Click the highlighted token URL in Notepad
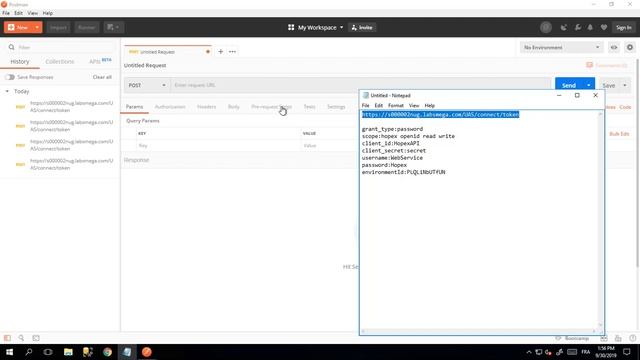The height and width of the screenshot is (360, 640). pos(440,114)
